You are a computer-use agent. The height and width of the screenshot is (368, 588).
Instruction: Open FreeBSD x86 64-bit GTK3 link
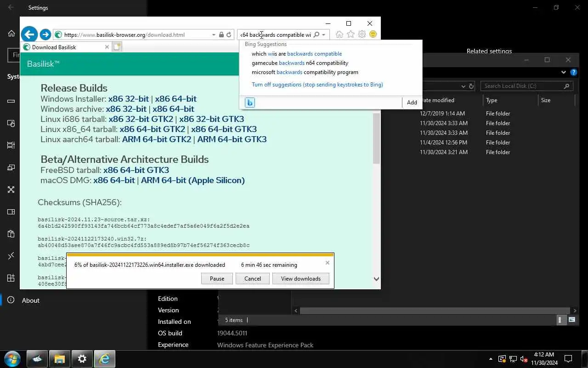click(x=136, y=170)
